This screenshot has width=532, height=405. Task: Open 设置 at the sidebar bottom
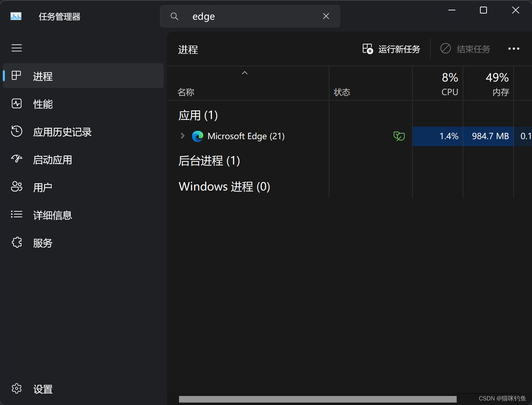click(83, 389)
